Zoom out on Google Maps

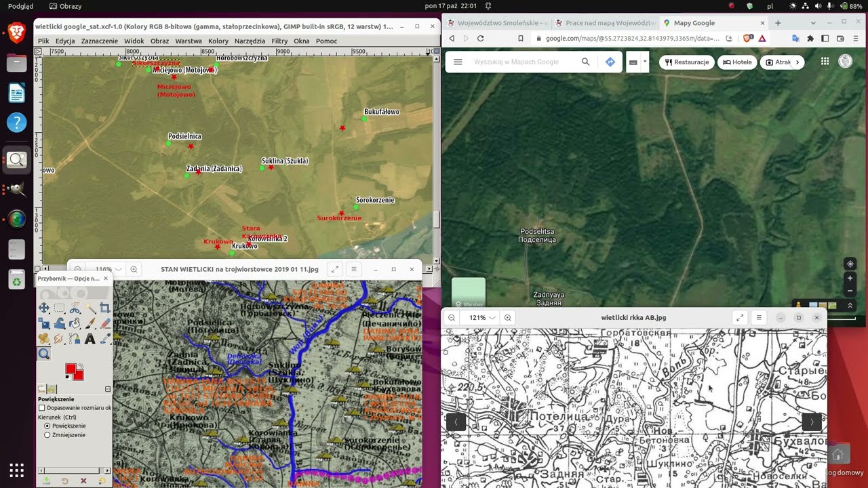[850, 291]
